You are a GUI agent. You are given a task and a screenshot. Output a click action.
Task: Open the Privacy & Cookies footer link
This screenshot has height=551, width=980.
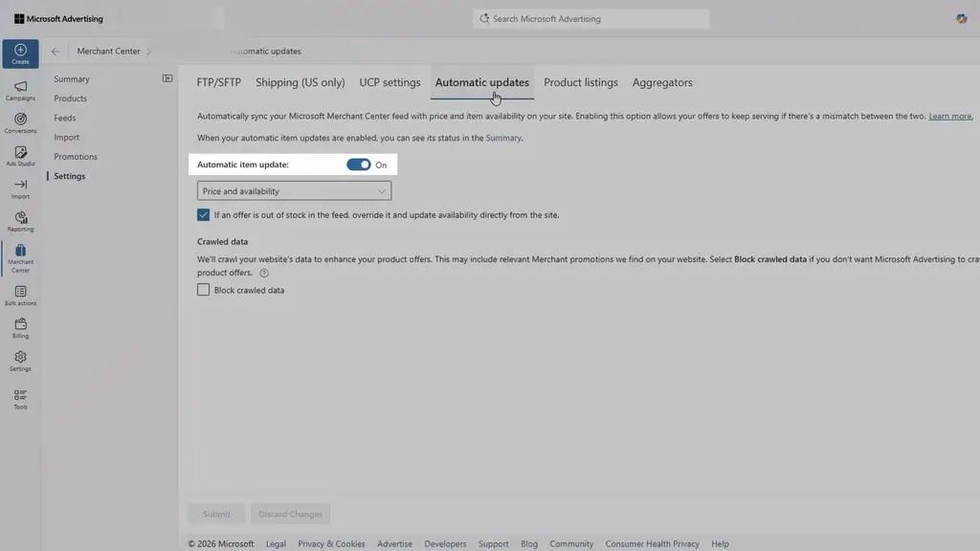click(x=331, y=544)
